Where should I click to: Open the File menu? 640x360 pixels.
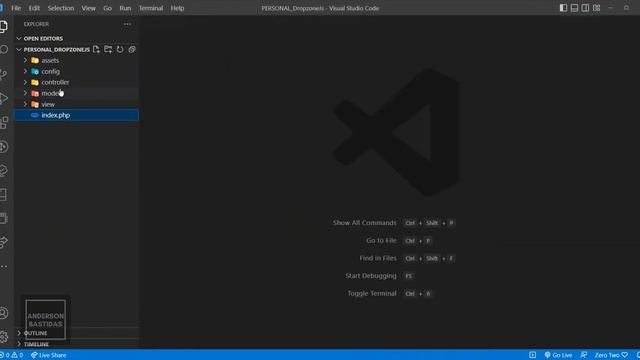click(x=16, y=8)
